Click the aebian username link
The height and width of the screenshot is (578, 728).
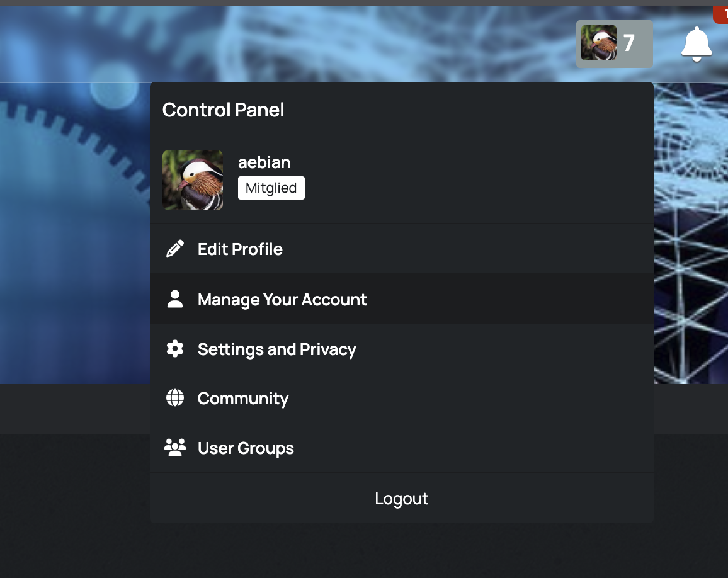click(x=264, y=162)
